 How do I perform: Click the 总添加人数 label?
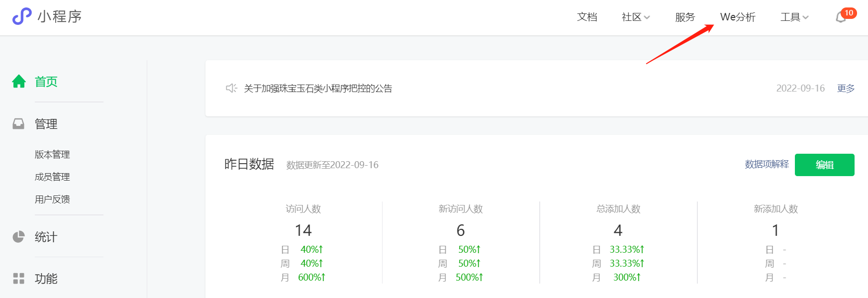[x=618, y=209]
